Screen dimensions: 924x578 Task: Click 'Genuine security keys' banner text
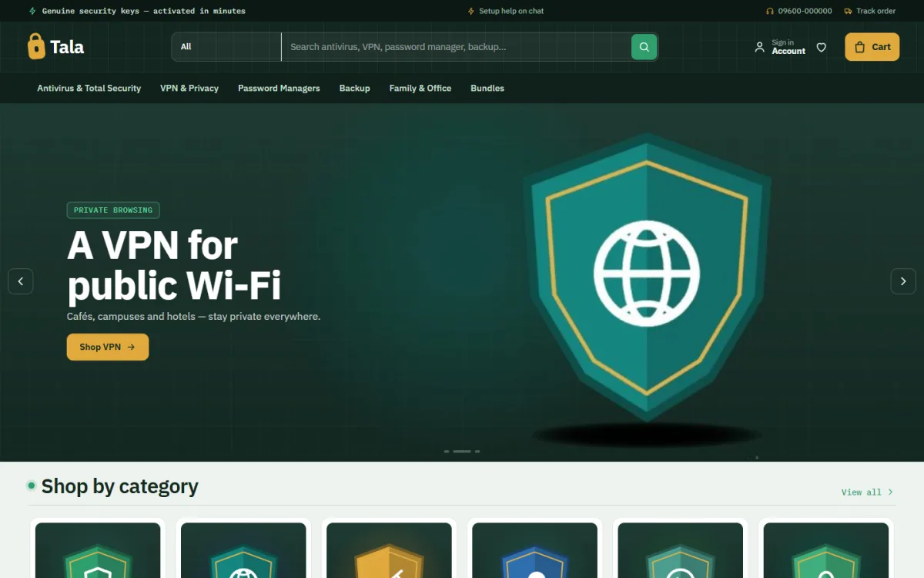(144, 11)
